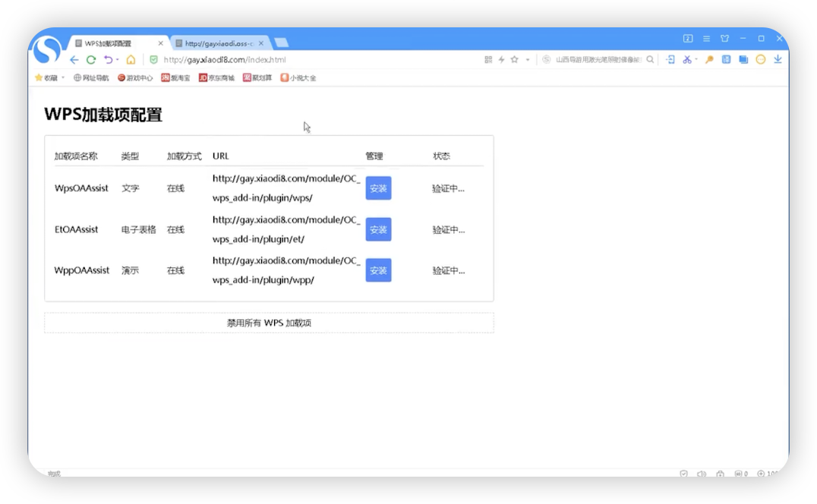Open the 京东商城 bookmark

[216, 78]
